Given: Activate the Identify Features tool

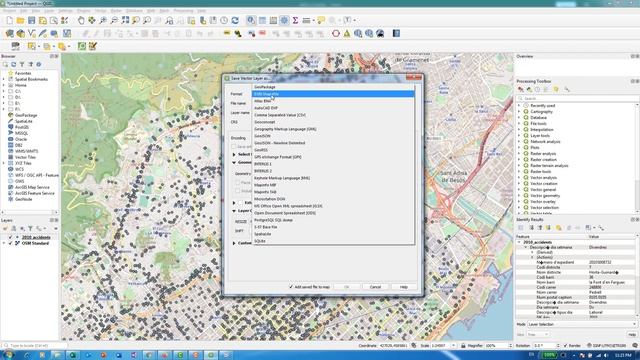Looking at the screenshot, I should tap(251, 20).
